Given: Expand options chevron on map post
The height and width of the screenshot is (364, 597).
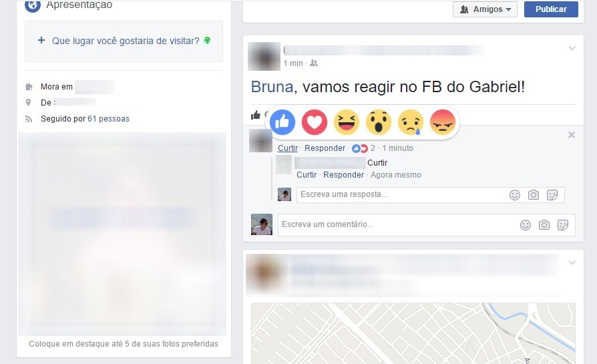Looking at the screenshot, I should pyautogui.click(x=572, y=262).
